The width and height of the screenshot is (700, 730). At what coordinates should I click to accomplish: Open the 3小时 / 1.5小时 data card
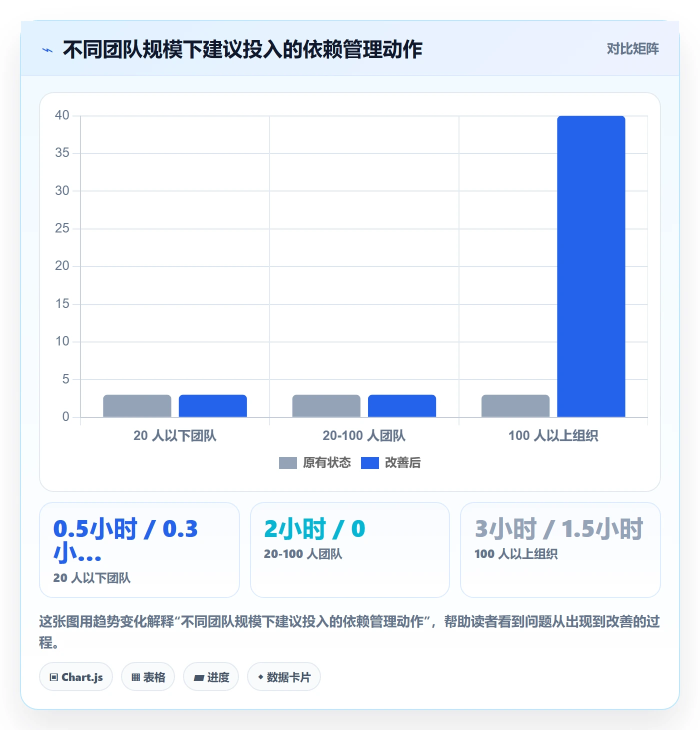point(560,550)
